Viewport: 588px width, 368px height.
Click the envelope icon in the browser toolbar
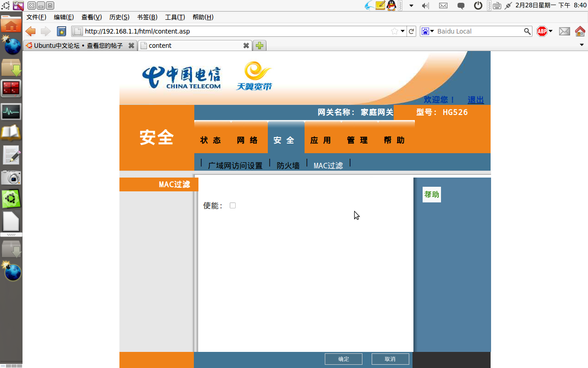pyautogui.click(x=564, y=31)
